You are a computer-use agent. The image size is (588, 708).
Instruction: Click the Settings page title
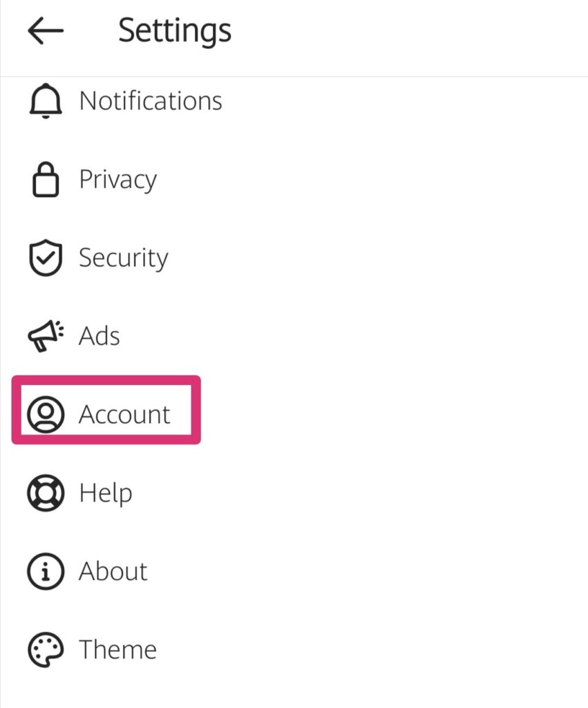[175, 31]
